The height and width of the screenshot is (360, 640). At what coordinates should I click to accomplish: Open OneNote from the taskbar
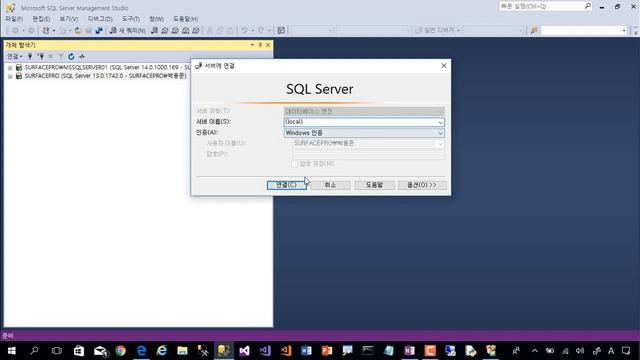coord(409,351)
